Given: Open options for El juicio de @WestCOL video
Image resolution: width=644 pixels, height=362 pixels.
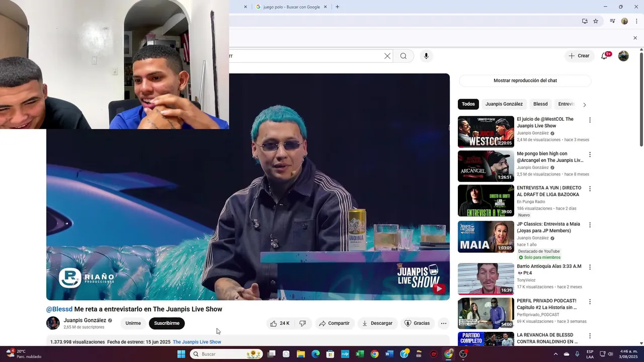Looking at the screenshot, I should coord(590,120).
